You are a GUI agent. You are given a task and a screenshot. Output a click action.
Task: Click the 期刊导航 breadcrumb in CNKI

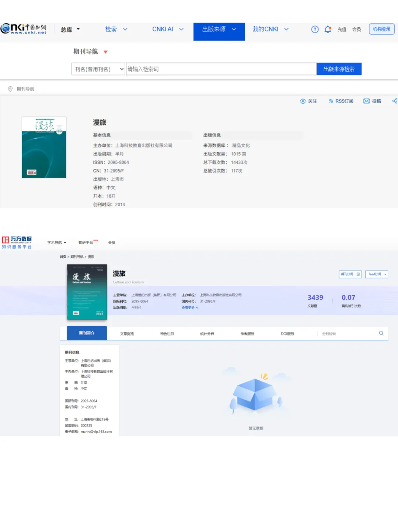pos(25,89)
